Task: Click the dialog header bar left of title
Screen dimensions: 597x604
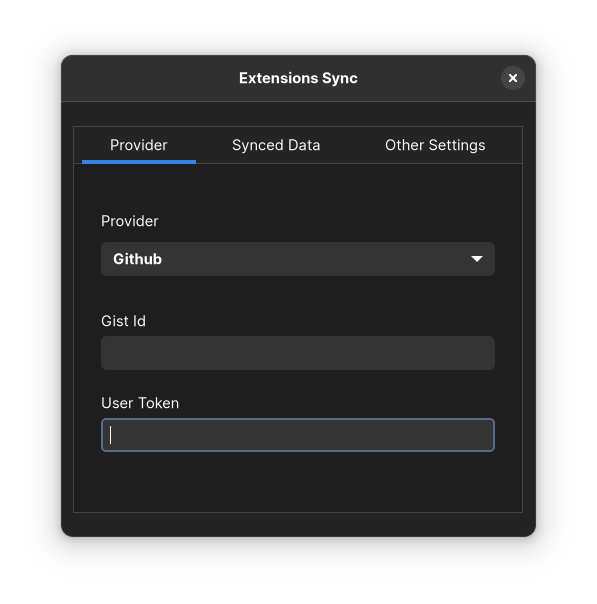Action: [x=150, y=78]
